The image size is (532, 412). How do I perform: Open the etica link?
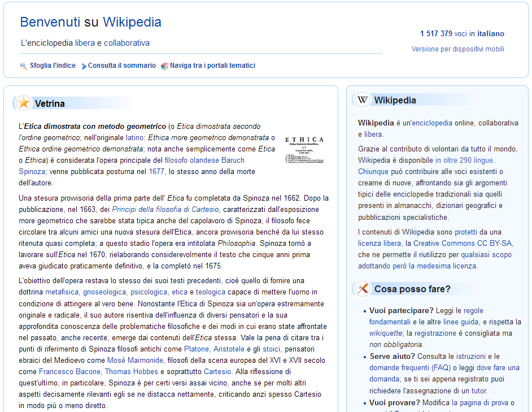click(x=180, y=292)
